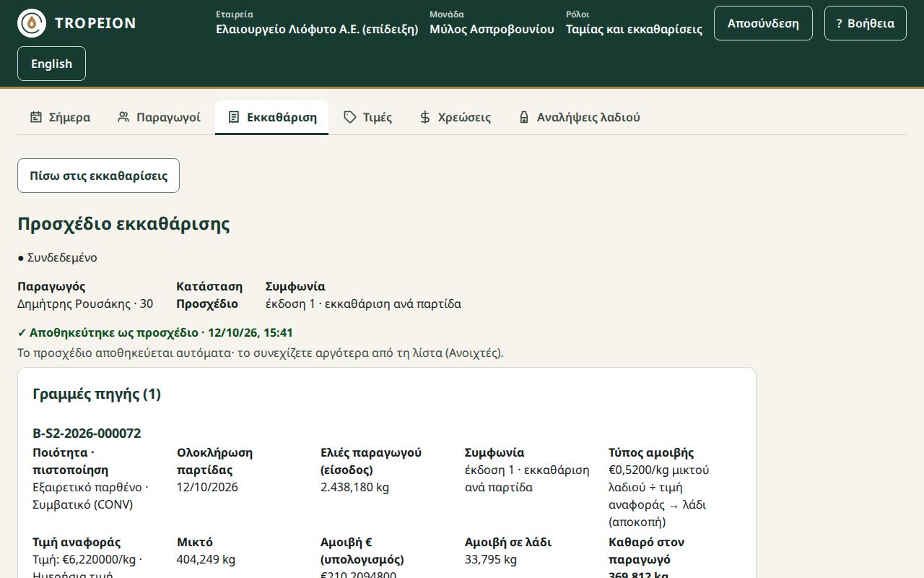
Task: Switch language with the English button
Action: 51,64
